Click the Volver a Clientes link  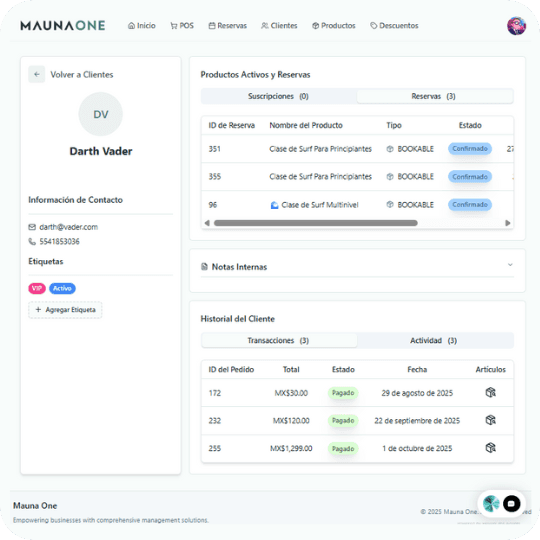pyautogui.click(x=82, y=74)
